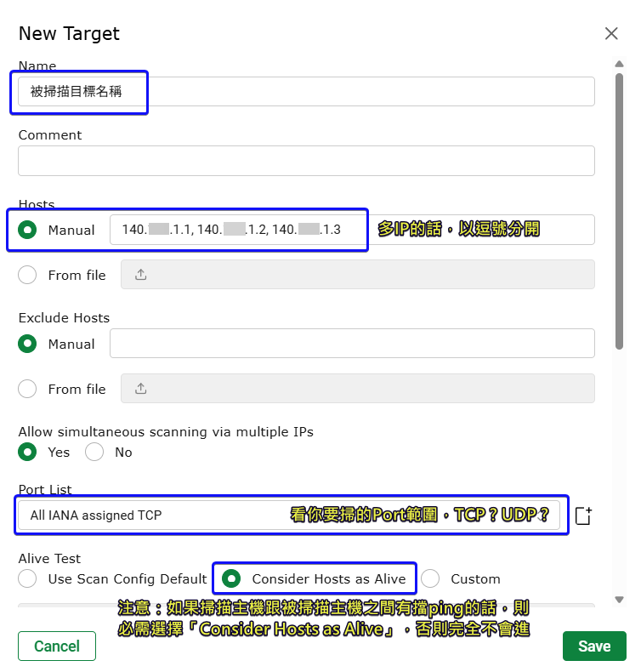Select Consider Hosts as Alive option

[x=230, y=578]
